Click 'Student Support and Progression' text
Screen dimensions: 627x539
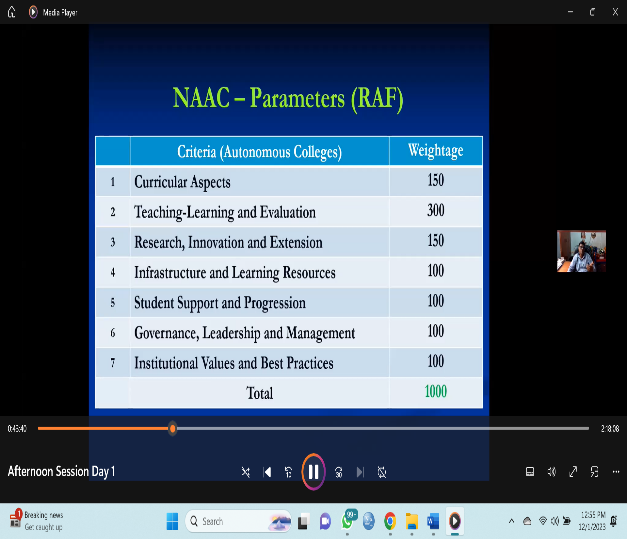pos(220,303)
